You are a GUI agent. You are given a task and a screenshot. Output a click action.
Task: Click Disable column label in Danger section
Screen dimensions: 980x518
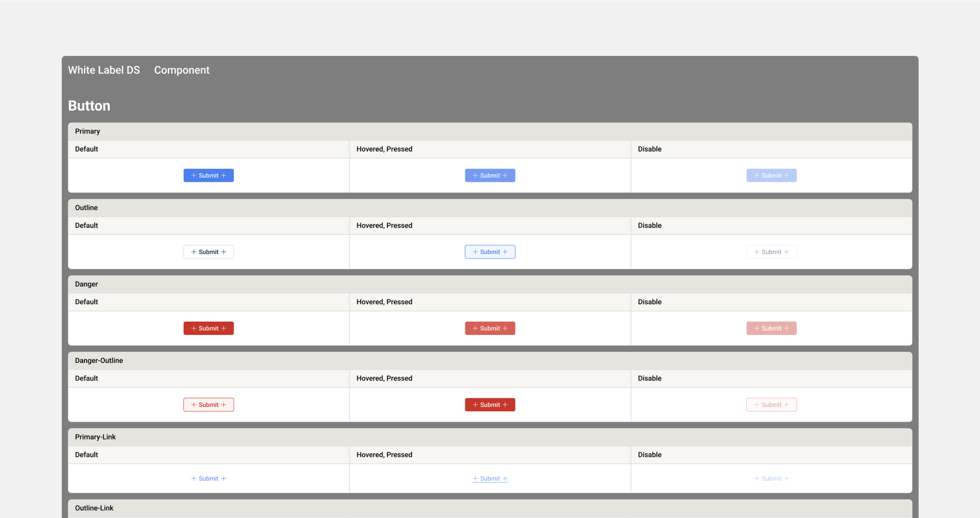pos(650,302)
